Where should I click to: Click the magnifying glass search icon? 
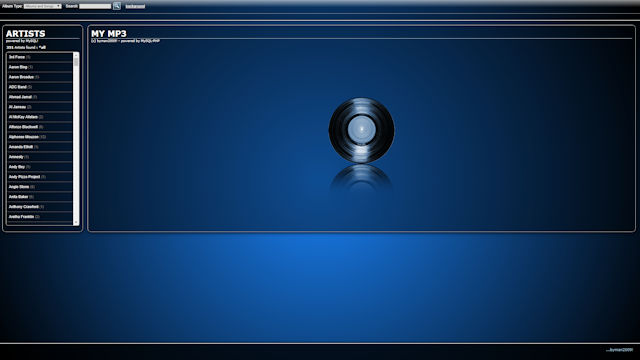(117, 6)
